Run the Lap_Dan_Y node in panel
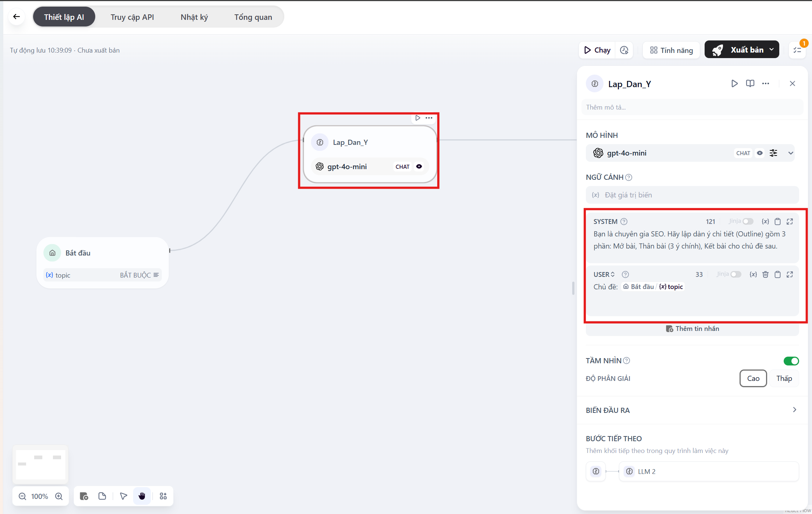 (x=734, y=83)
